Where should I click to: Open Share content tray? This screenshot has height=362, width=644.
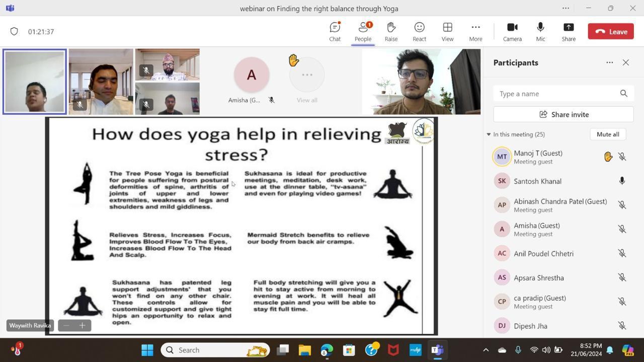(x=569, y=32)
